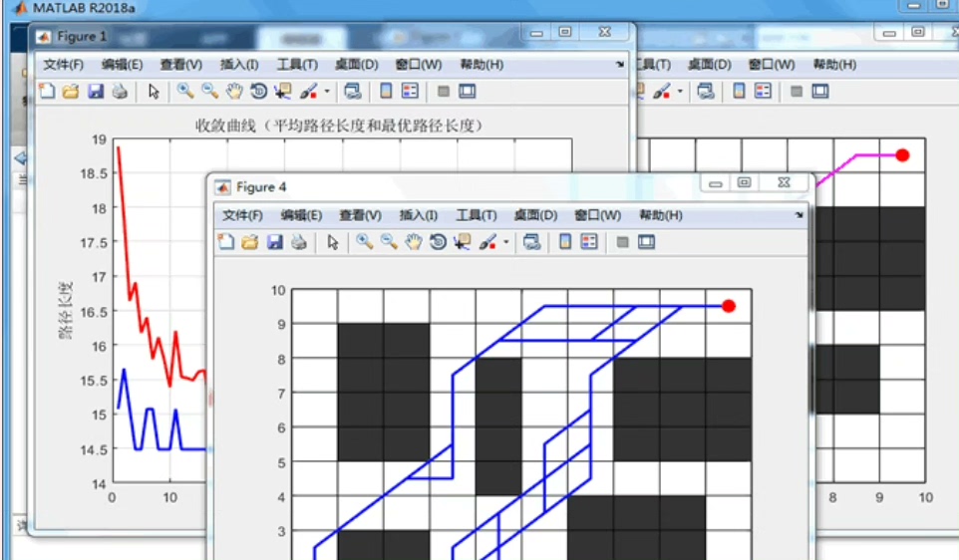The image size is (959, 560).
Task: Open 桌面(D) menu in background figure window
Action: (x=710, y=64)
